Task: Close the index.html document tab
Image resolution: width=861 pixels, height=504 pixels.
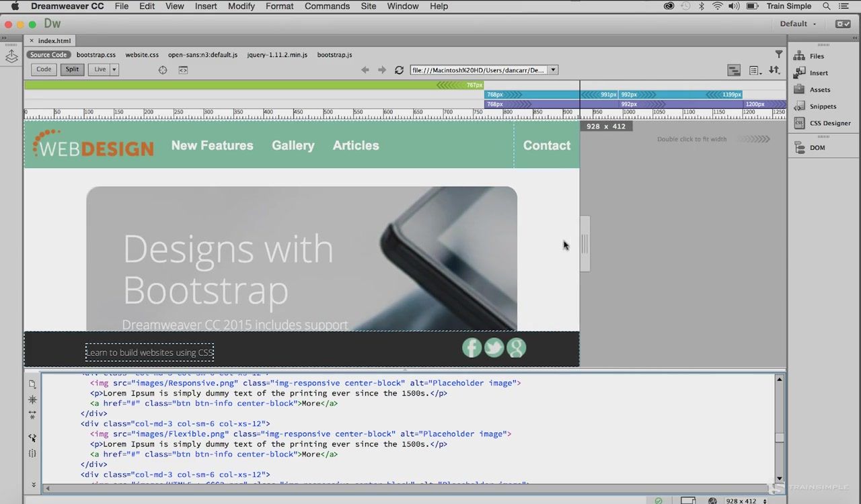Action: click(x=31, y=41)
